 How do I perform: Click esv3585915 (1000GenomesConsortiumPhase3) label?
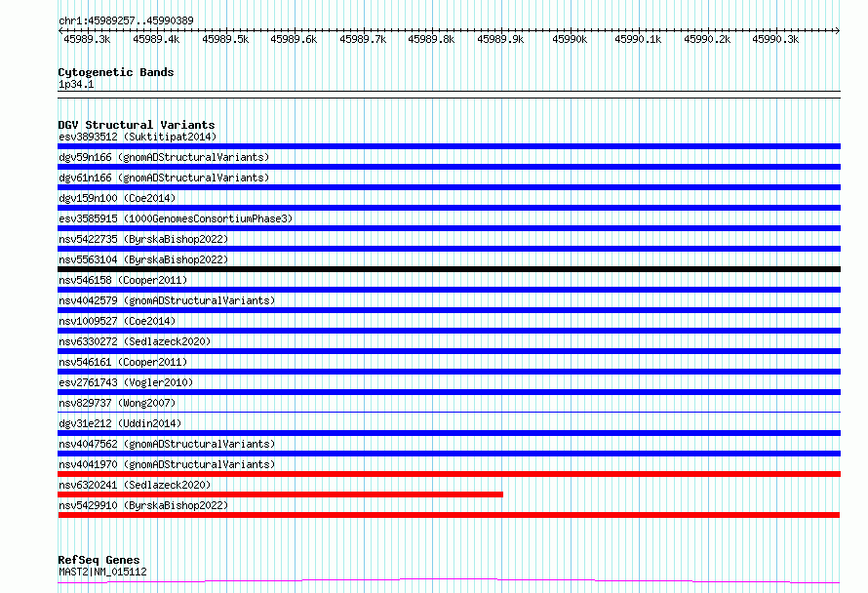[176, 218]
